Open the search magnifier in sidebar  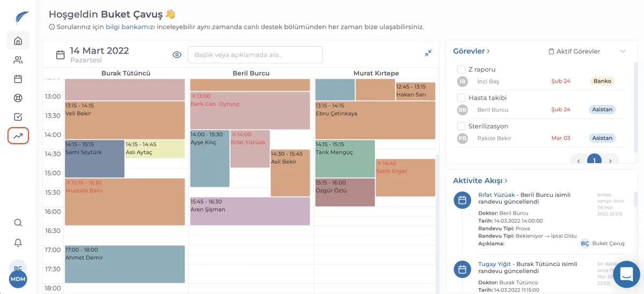[18, 223]
